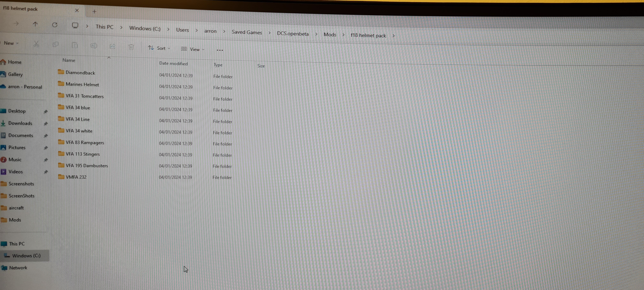This screenshot has width=644, height=290.
Task: Click DCS.openbeta breadcrumb
Action: pos(293,34)
